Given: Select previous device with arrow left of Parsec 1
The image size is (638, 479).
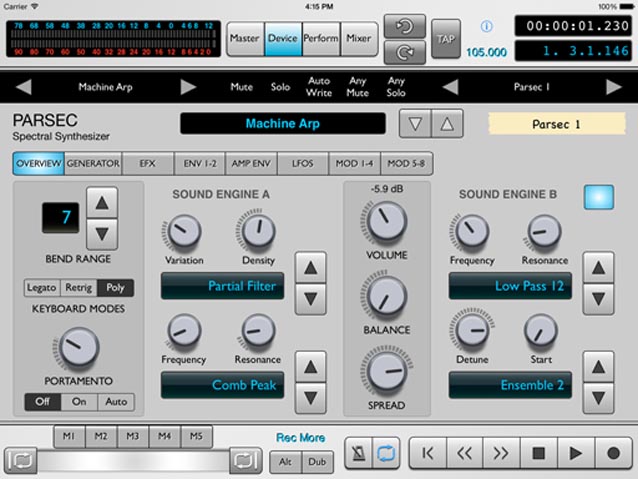Looking at the screenshot, I should pyautogui.click(x=450, y=87).
